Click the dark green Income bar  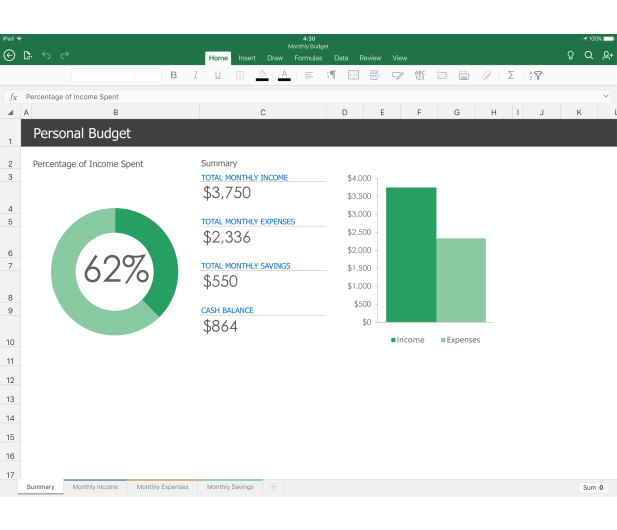[x=411, y=255]
